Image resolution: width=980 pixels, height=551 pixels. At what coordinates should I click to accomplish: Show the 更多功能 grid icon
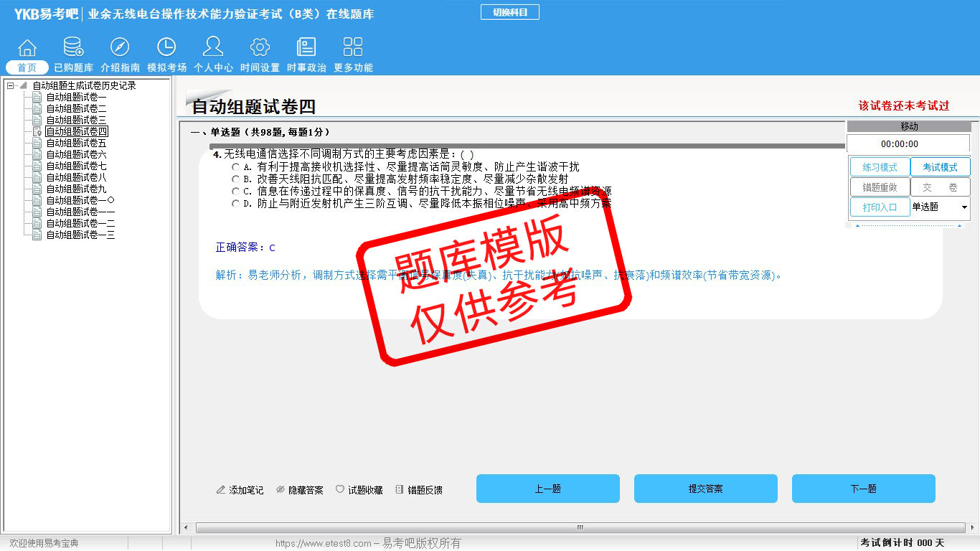click(353, 47)
